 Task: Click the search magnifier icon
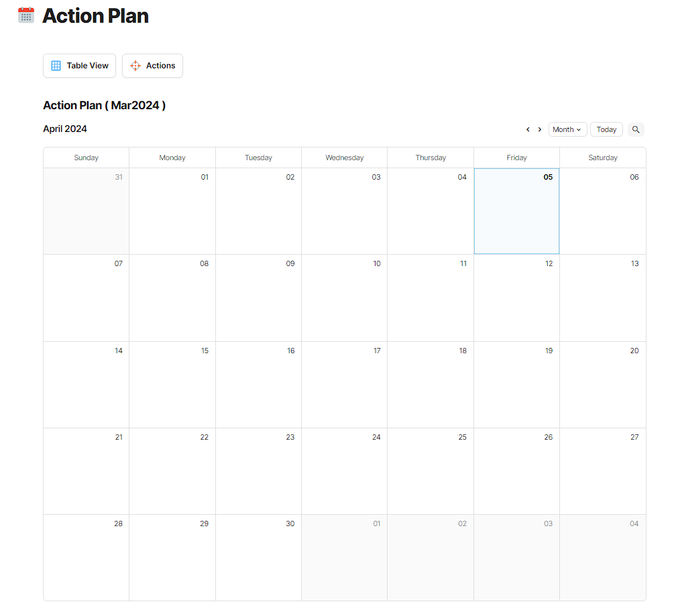pyautogui.click(x=636, y=129)
